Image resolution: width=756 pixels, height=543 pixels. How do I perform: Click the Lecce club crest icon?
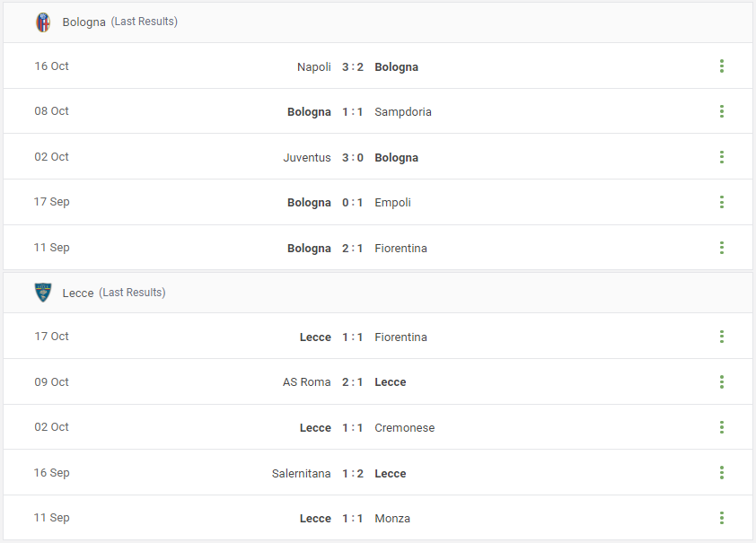point(43,293)
